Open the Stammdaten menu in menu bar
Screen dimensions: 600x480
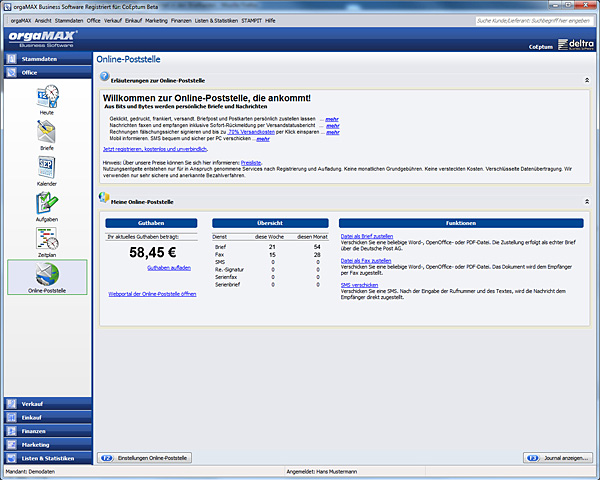tap(69, 21)
